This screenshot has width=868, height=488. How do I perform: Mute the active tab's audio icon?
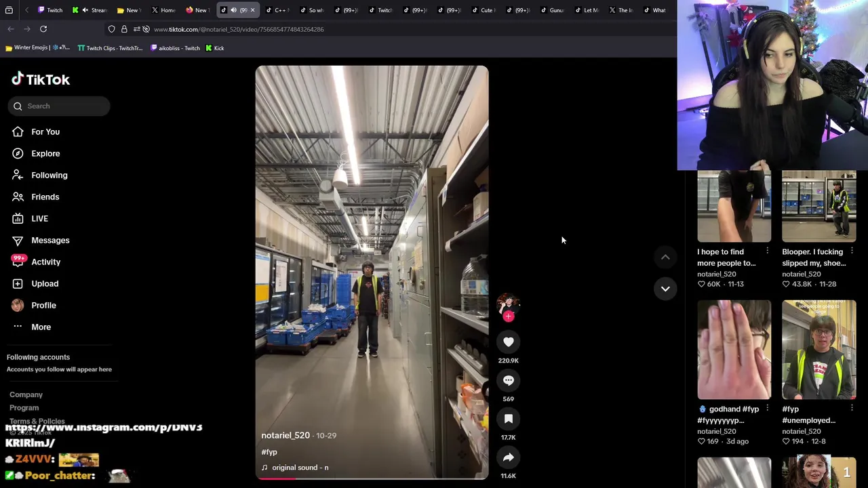coord(233,10)
